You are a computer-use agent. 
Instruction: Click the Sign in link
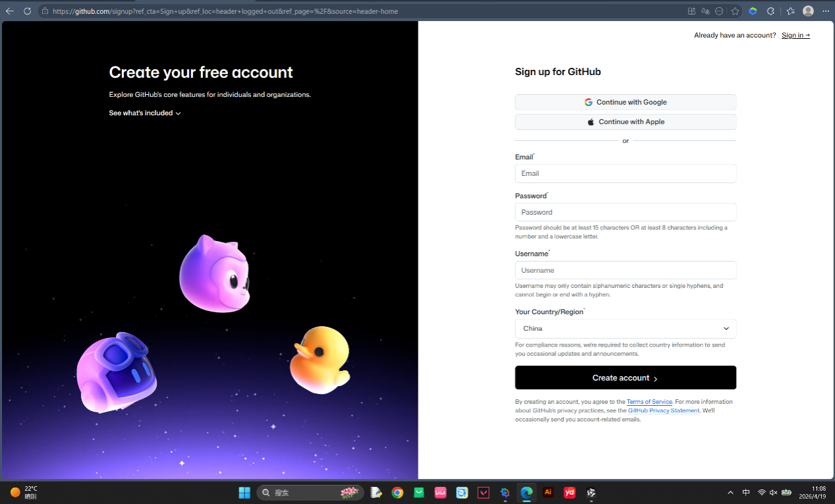(795, 36)
